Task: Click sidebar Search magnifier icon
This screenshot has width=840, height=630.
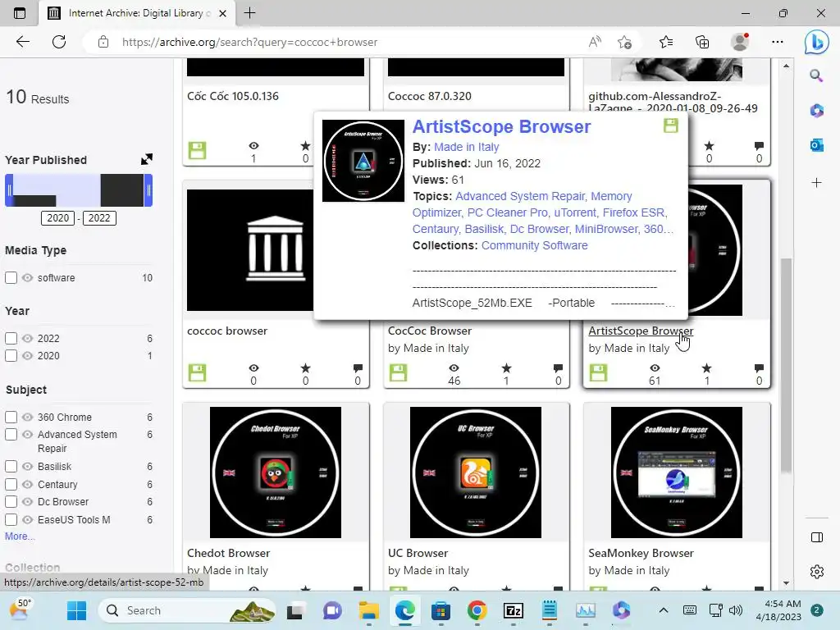Action: click(x=816, y=76)
